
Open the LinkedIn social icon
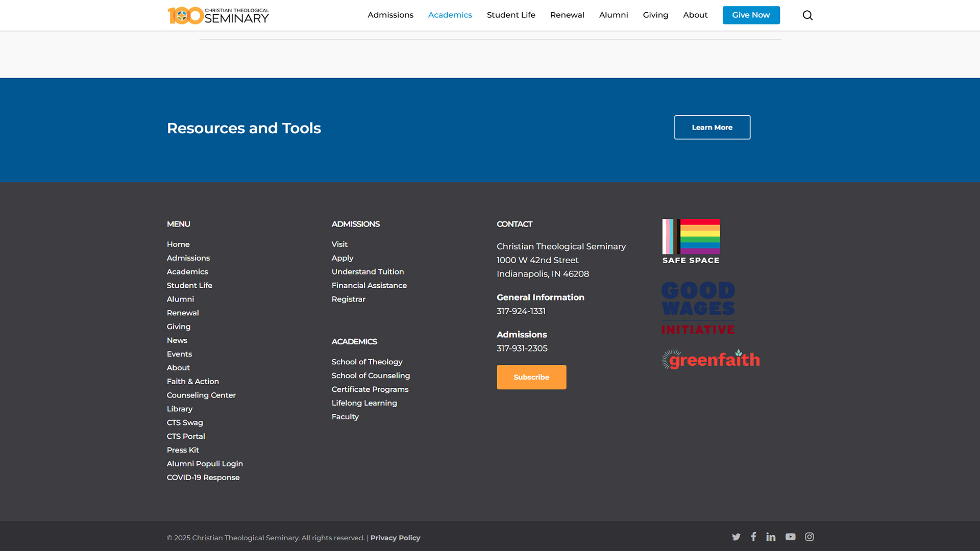771,537
